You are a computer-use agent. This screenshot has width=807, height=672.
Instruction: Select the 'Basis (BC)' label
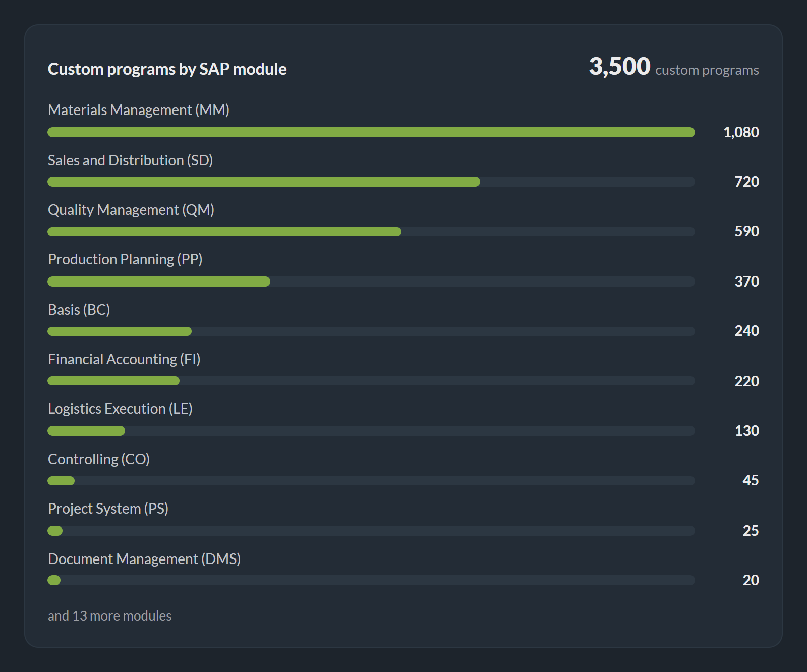pos(79,310)
